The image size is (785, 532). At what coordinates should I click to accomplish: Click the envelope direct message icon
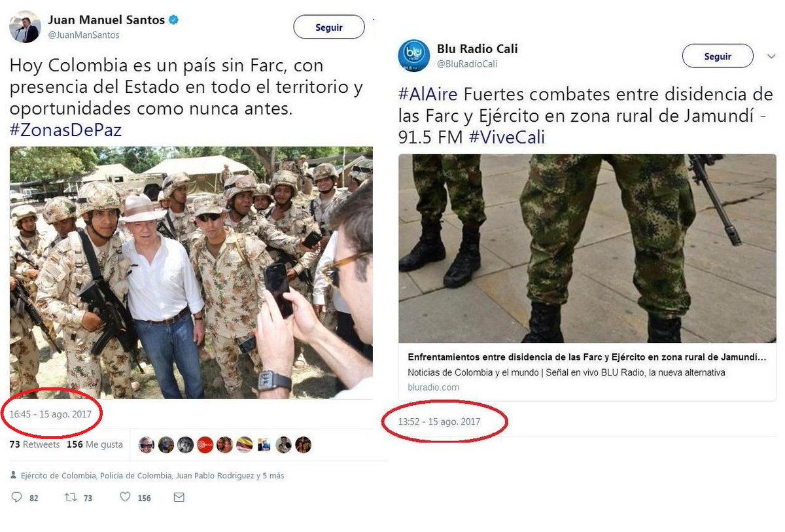tap(179, 498)
